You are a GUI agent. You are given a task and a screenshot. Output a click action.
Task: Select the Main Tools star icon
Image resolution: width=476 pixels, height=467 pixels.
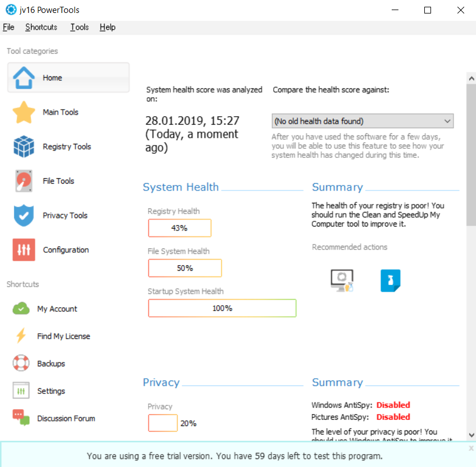pyautogui.click(x=24, y=112)
